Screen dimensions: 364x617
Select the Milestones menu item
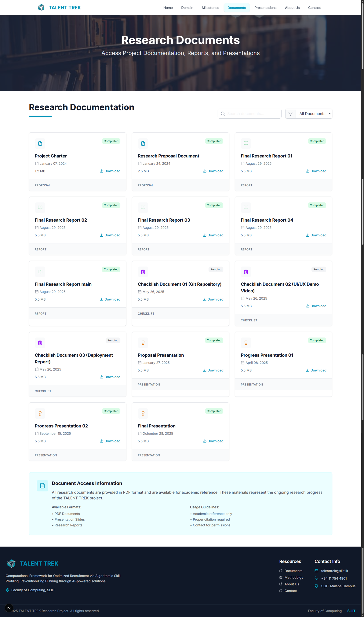(x=210, y=8)
